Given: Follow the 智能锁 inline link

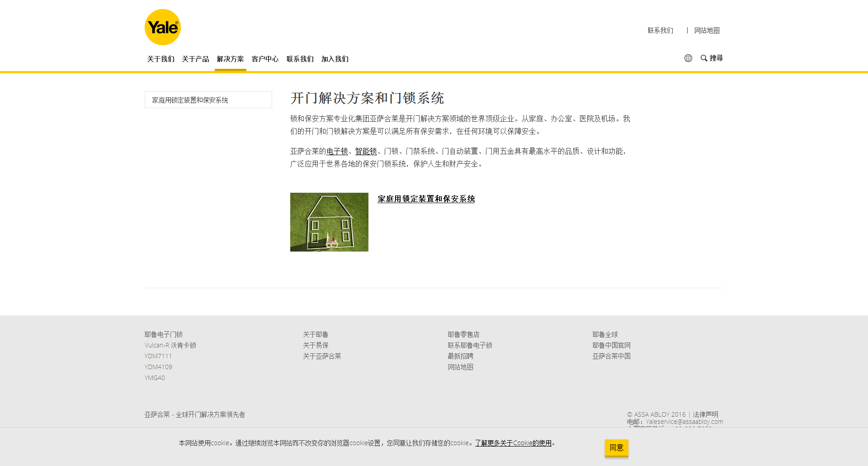Looking at the screenshot, I should point(366,151).
